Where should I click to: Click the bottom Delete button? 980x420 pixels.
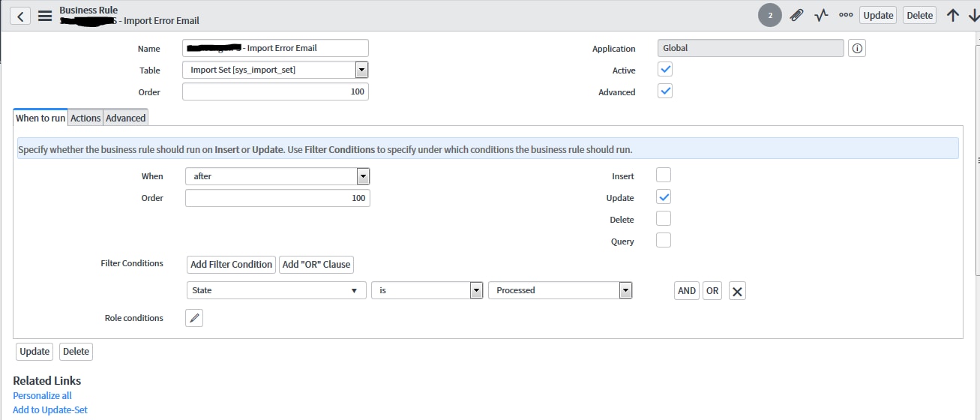coord(76,351)
